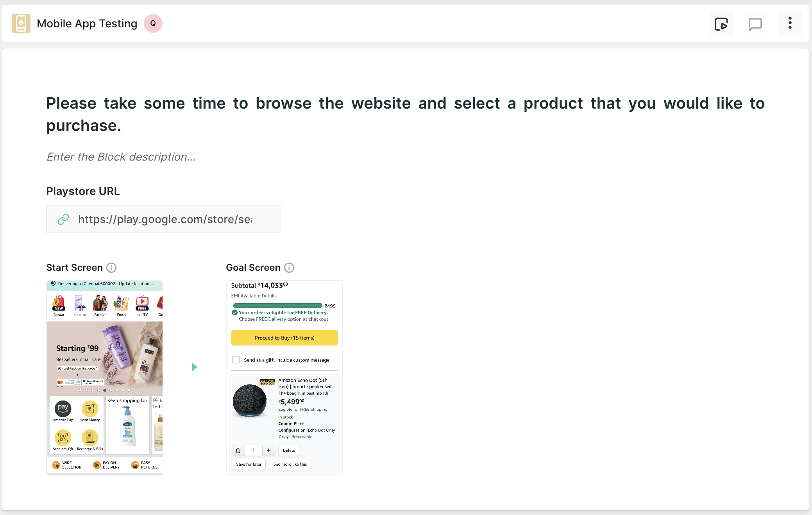This screenshot has width=812, height=515.
Task: Click the preview play icon in header
Action: pyautogui.click(x=721, y=24)
